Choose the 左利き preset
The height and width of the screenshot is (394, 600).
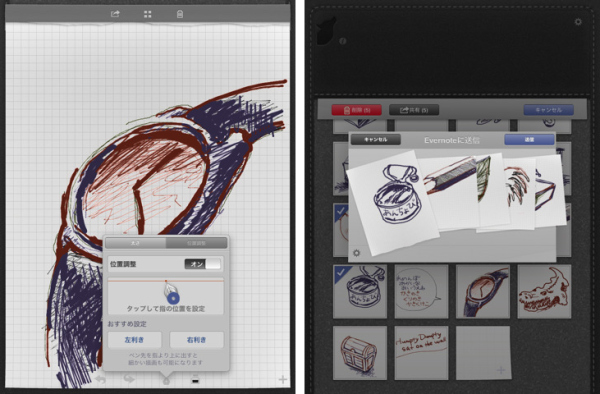[134, 340]
